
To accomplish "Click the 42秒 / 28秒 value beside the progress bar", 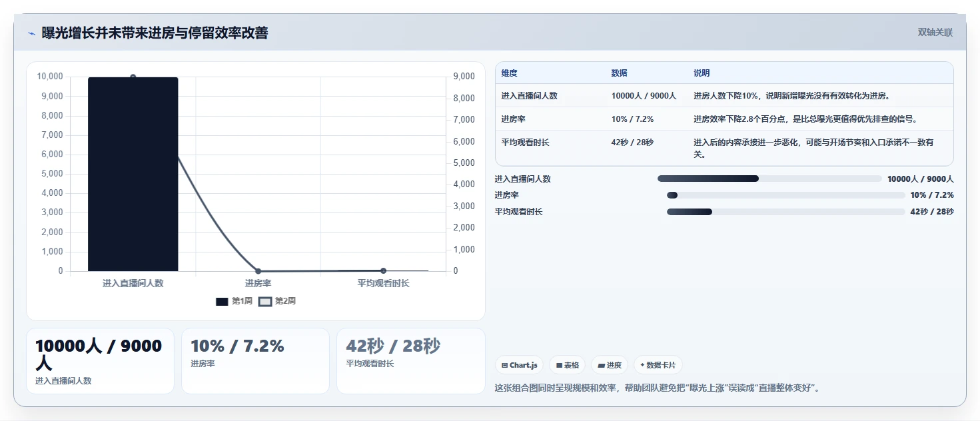I will click(932, 212).
